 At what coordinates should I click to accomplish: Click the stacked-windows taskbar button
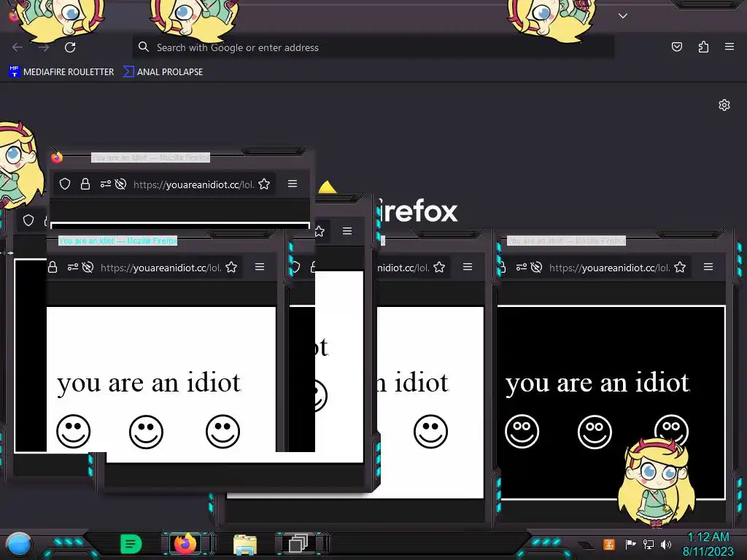pos(298,544)
